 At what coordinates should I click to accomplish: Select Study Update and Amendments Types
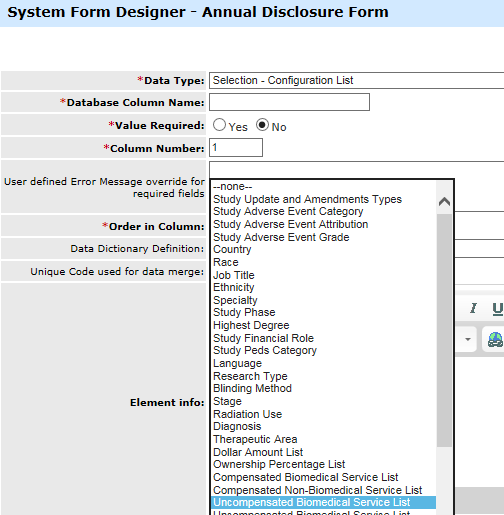[323, 199]
